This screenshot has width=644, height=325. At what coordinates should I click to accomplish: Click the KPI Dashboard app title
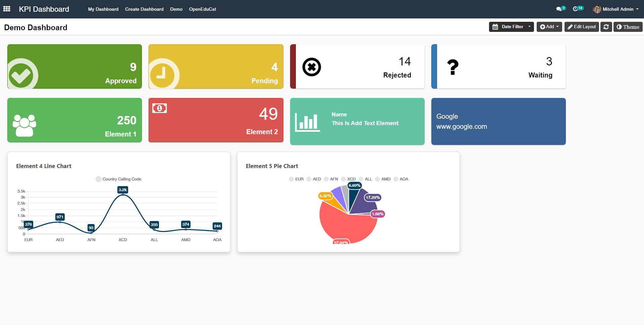(x=44, y=9)
